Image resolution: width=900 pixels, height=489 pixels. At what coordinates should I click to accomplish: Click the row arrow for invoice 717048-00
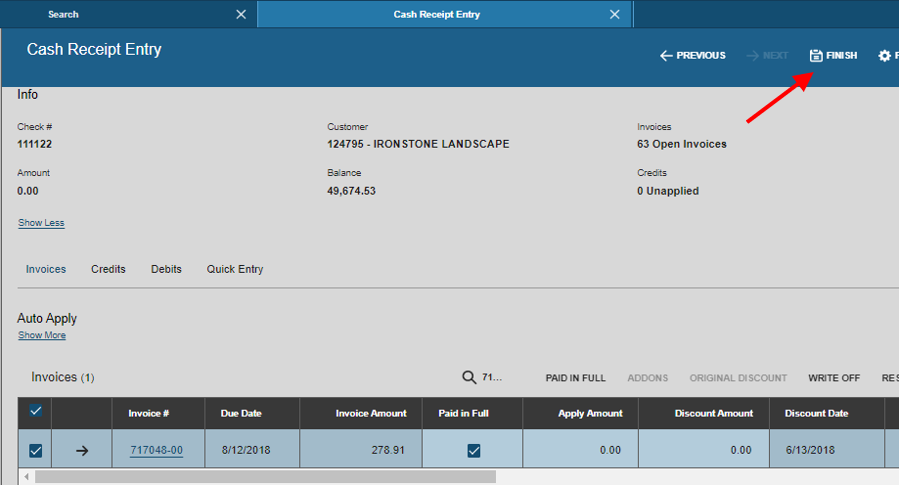(82, 451)
